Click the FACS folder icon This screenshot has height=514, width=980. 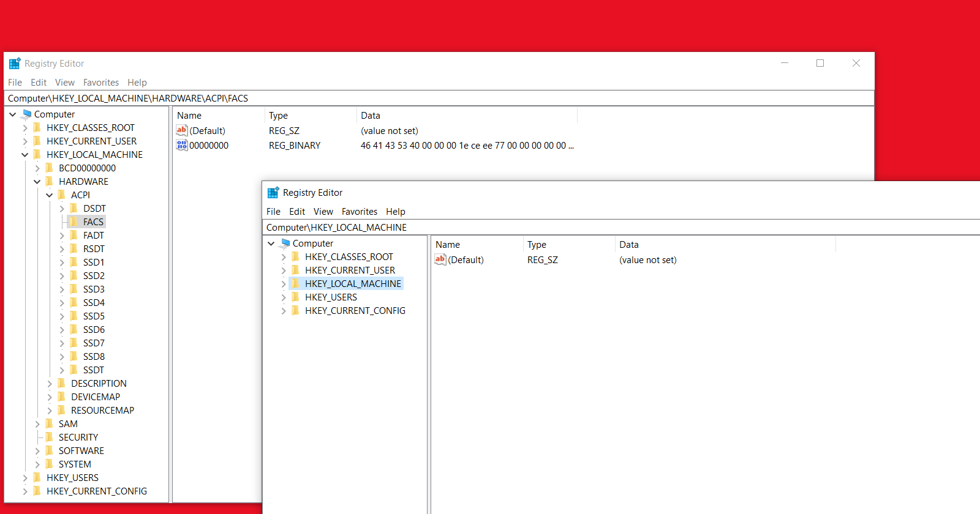click(x=74, y=222)
